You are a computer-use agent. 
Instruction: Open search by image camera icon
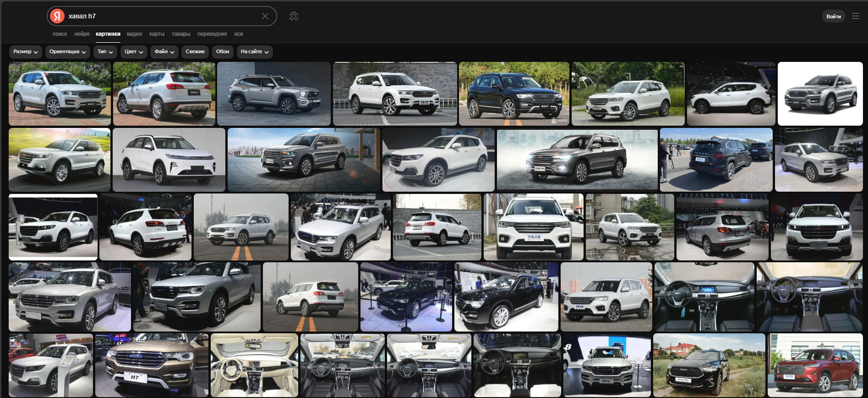(x=294, y=16)
